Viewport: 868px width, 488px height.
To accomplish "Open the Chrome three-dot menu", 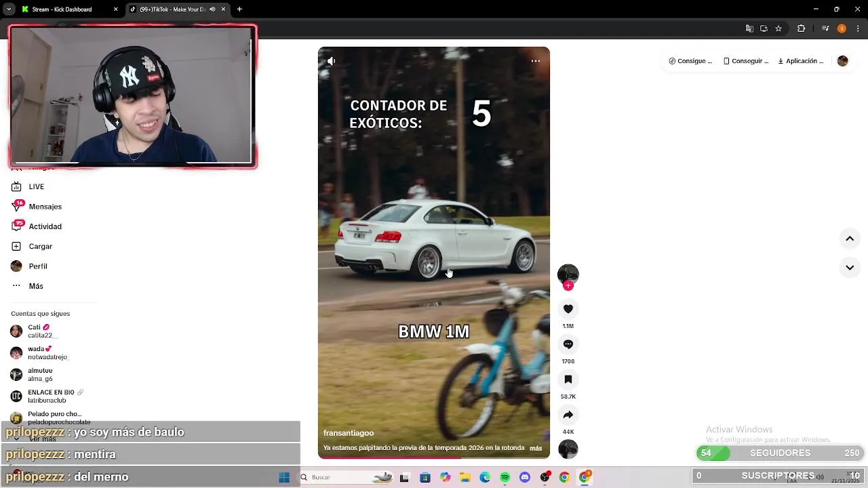I will [859, 28].
